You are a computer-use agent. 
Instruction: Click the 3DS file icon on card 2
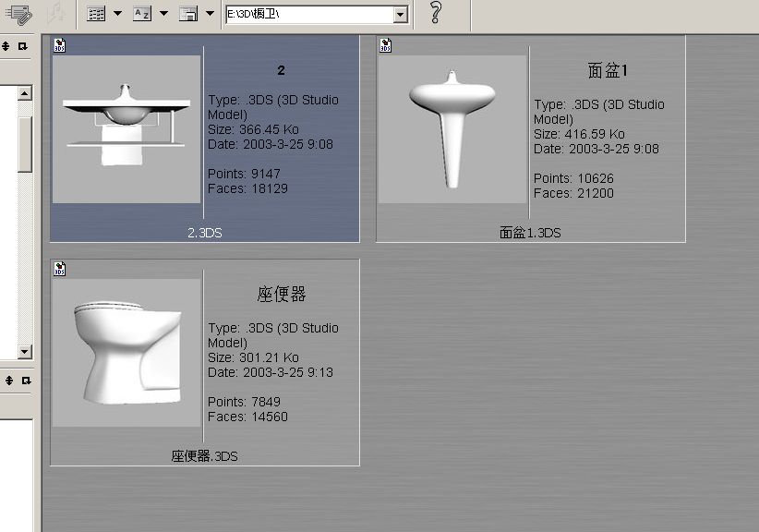(x=59, y=45)
